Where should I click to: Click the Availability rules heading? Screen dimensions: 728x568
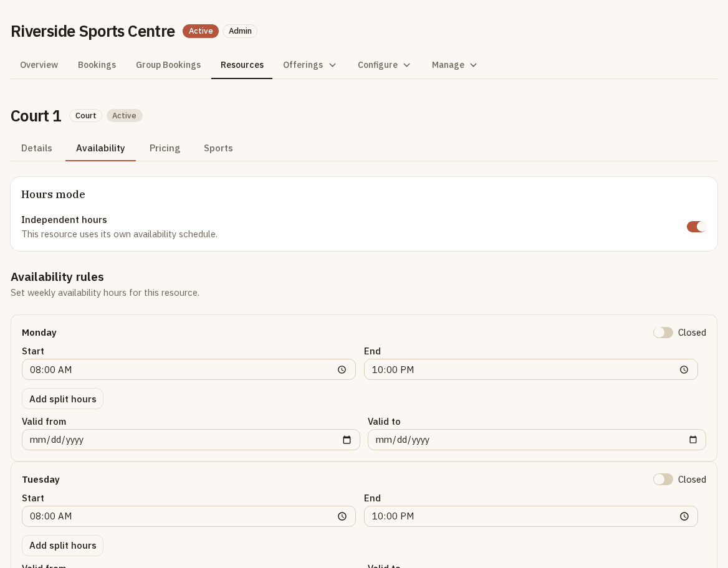coord(57,277)
